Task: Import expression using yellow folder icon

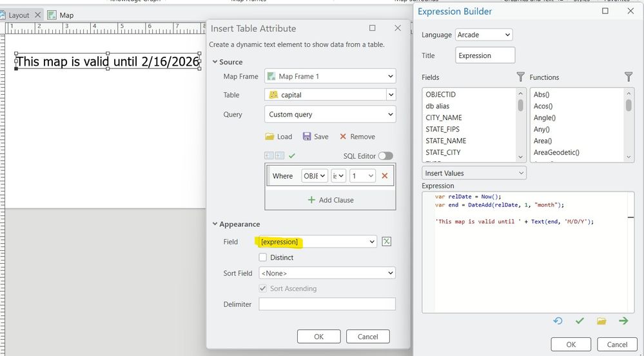Action: [601, 321]
